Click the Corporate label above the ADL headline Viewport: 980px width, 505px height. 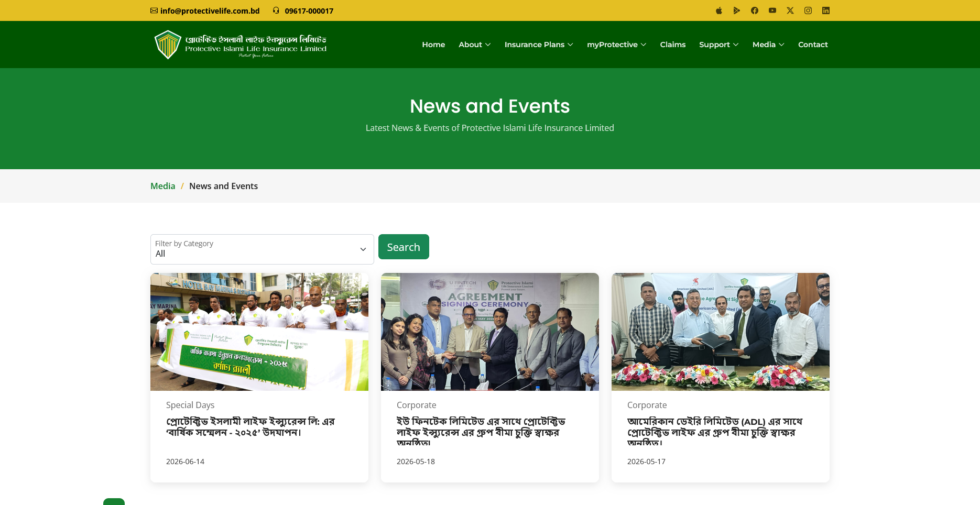[x=647, y=405]
